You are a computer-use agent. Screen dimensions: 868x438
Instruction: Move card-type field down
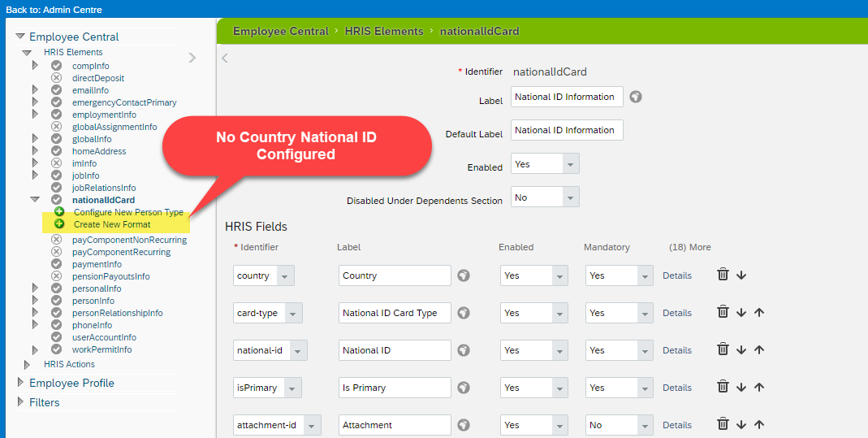[x=742, y=313]
